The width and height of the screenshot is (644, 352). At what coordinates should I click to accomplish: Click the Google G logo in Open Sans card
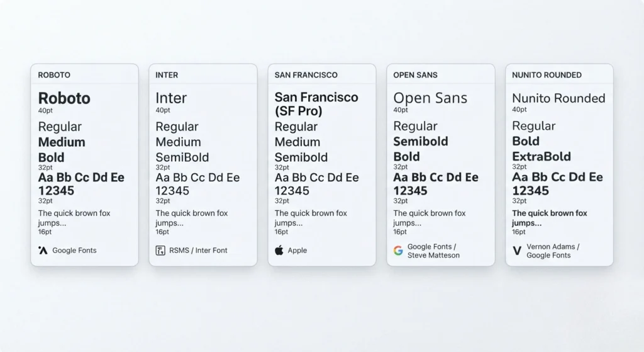(x=398, y=251)
